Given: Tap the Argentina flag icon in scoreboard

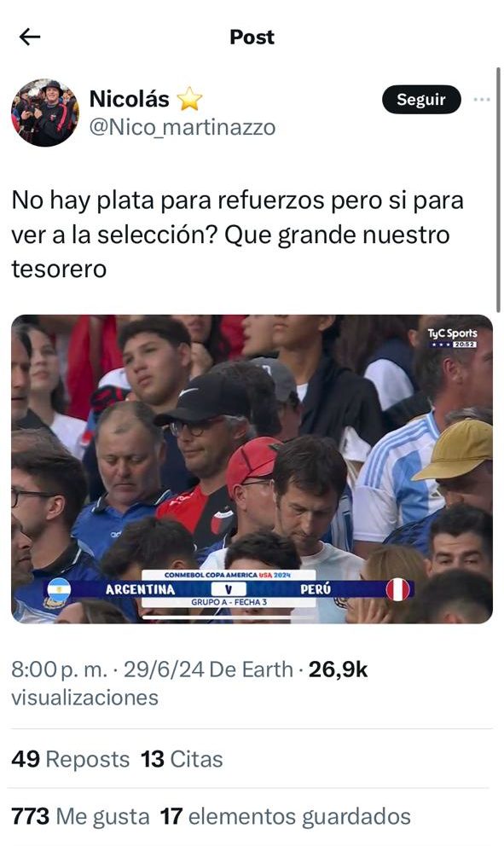Looking at the screenshot, I should [59, 589].
